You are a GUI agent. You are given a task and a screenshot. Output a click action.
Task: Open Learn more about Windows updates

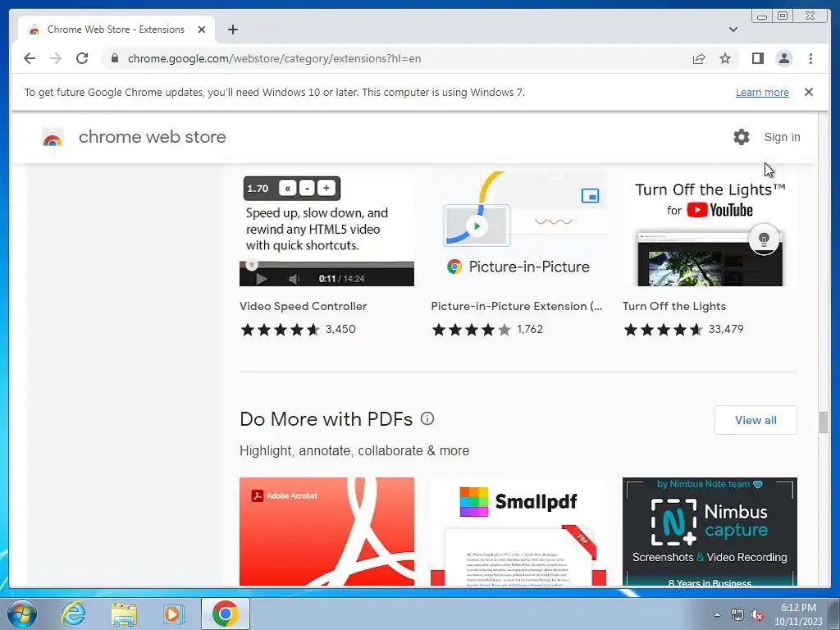pyautogui.click(x=762, y=92)
